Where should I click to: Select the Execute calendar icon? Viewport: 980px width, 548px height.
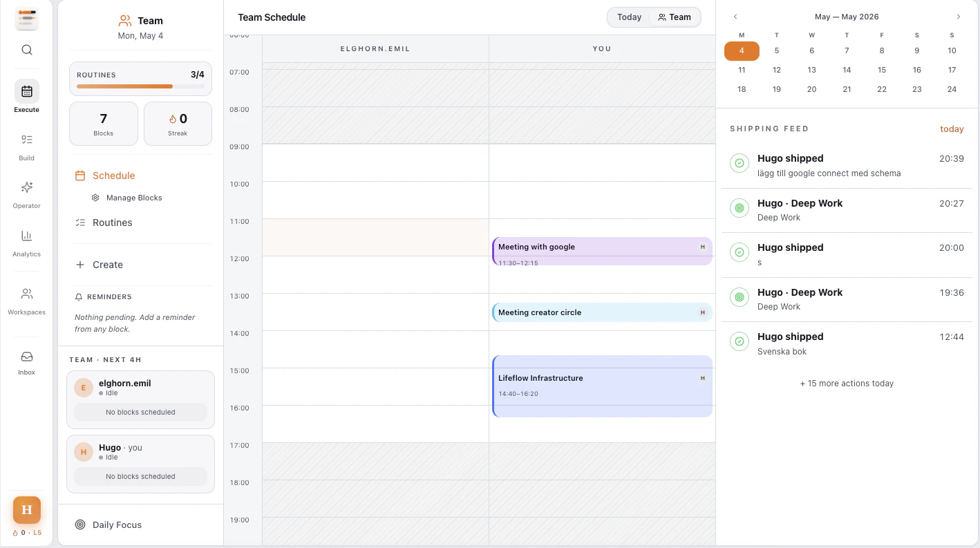pyautogui.click(x=27, y=91)
